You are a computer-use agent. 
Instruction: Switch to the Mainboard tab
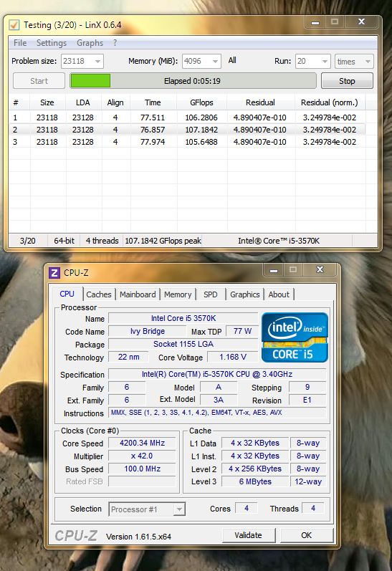pyautogui.click(x=138, y=294)
